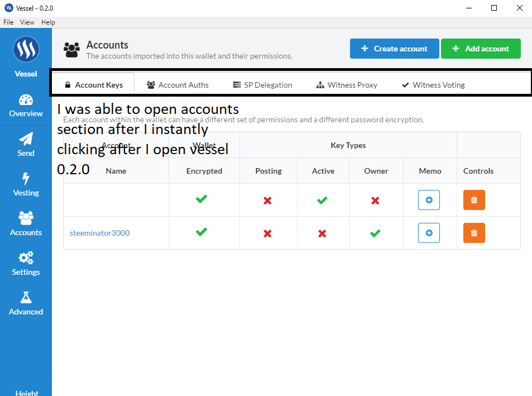
Task: Click the Height label in sidebar
Action: point(27,393)
